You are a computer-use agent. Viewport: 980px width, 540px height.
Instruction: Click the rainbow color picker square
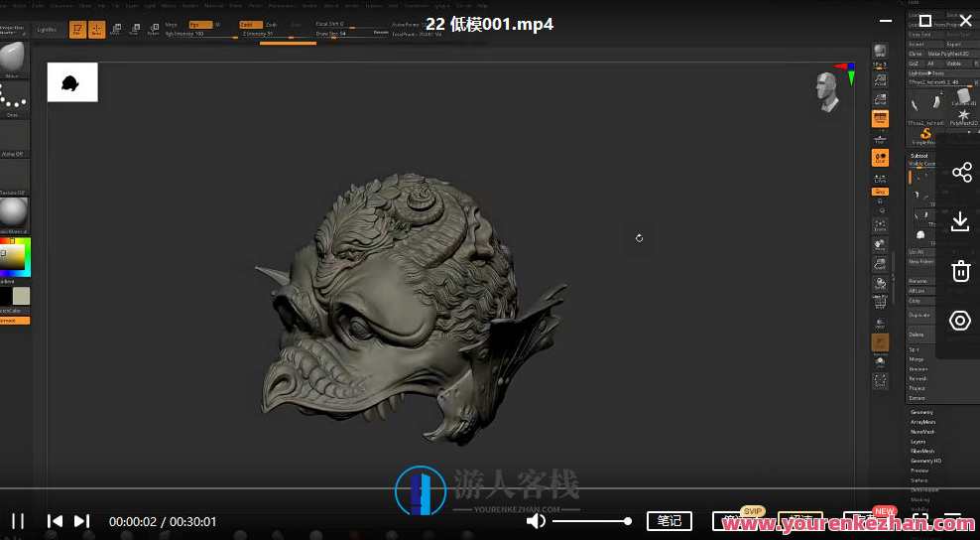14,256
